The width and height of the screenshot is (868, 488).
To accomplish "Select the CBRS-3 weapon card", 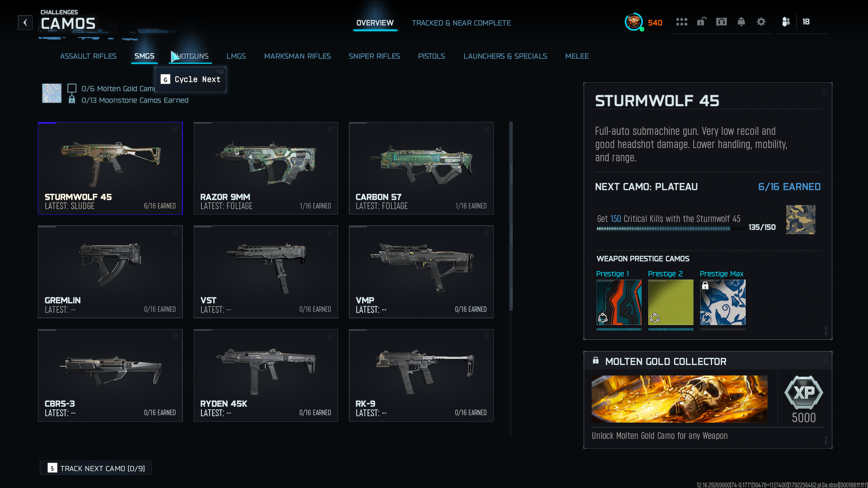I will (x=110, y=375).
